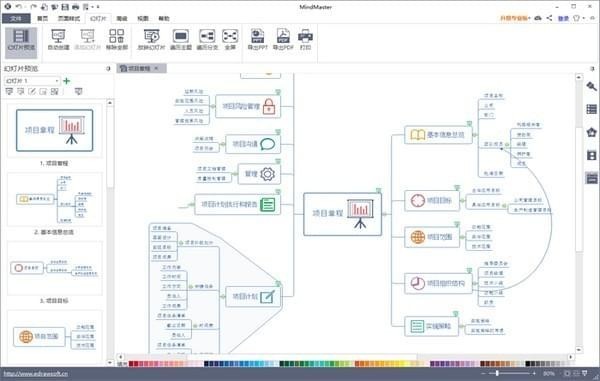Export slides using the 导出PPT icon
Screen dimensions: 600x381
point(258,40)
